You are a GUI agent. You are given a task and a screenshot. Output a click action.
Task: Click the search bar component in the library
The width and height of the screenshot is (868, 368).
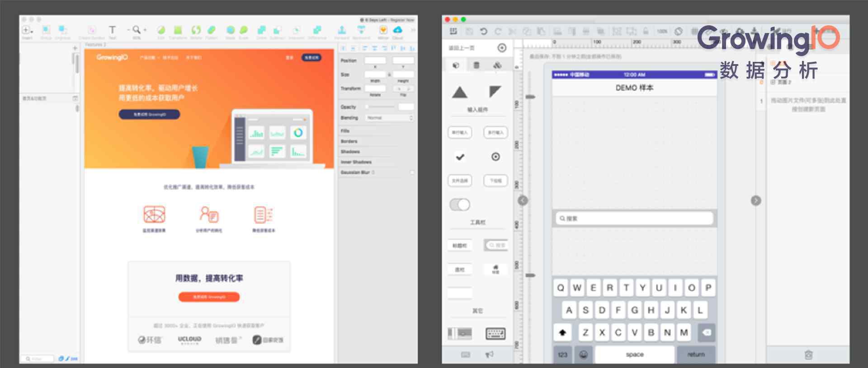coord(496,245)
